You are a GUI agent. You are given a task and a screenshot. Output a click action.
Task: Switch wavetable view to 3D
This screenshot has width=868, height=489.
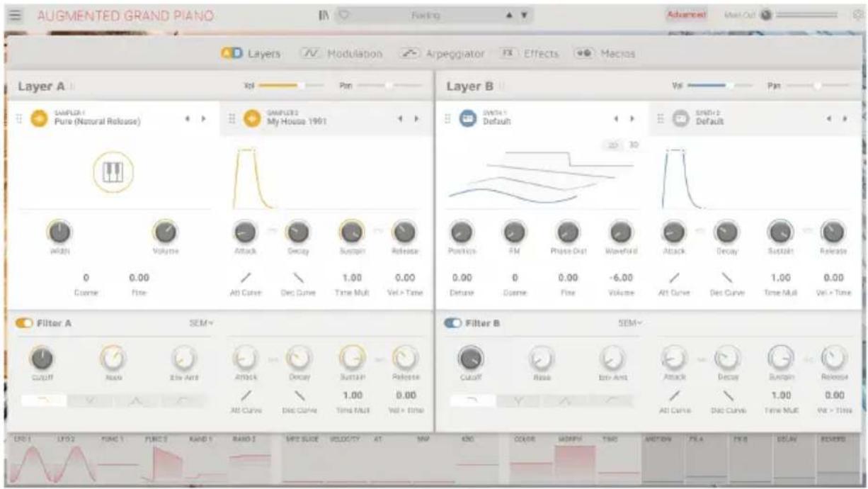click(634, 145)
